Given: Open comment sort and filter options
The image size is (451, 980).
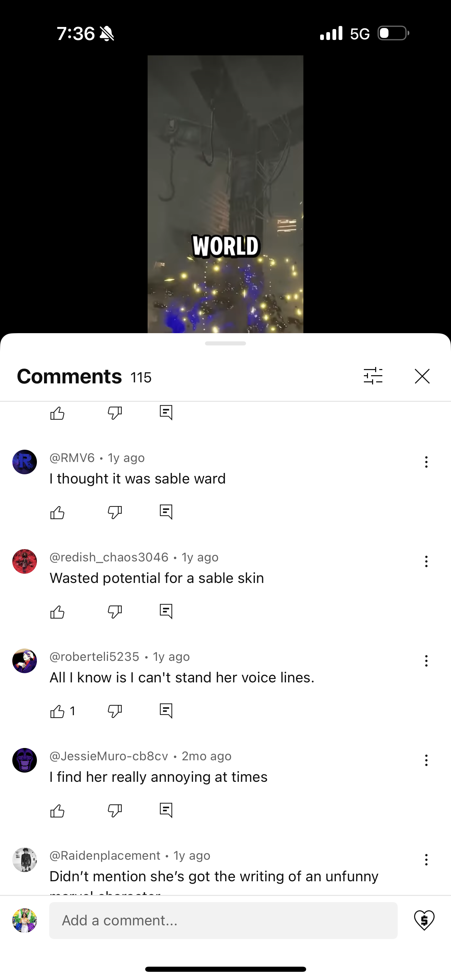Looking at the screenshot, I should [x=373, y=376].
